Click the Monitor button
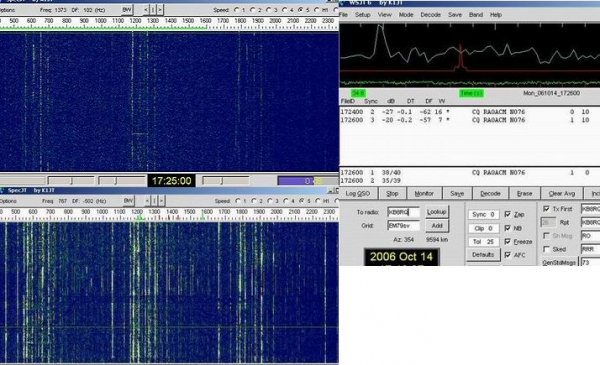This screenshot has width=600, height=365. [x=424, y=194]
